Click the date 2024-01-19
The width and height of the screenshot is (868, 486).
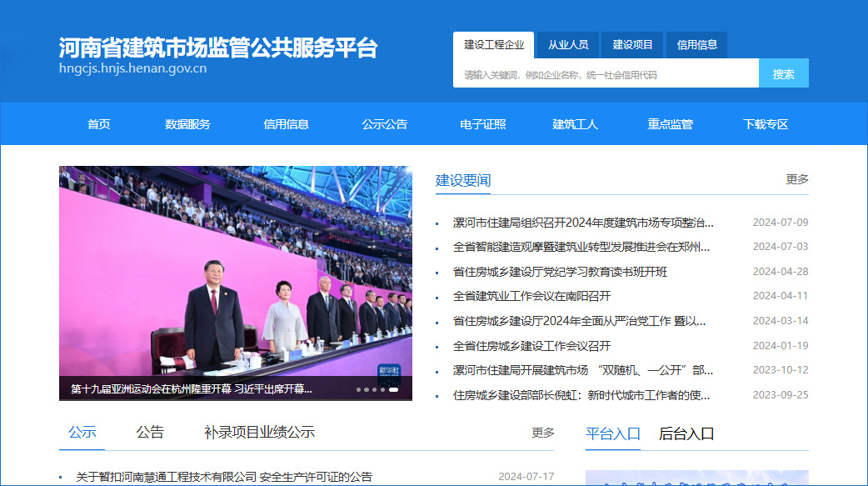(781, 346)
